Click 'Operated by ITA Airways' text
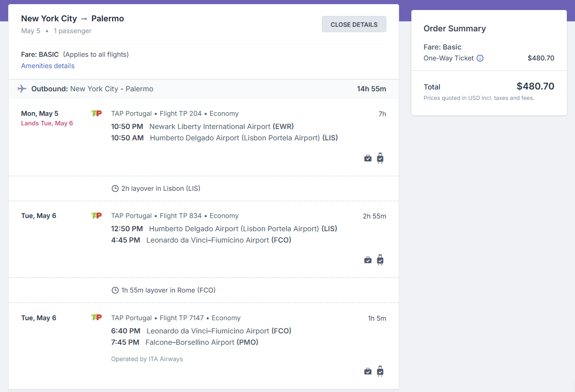575x392 pixels. (x=147, y=359)
